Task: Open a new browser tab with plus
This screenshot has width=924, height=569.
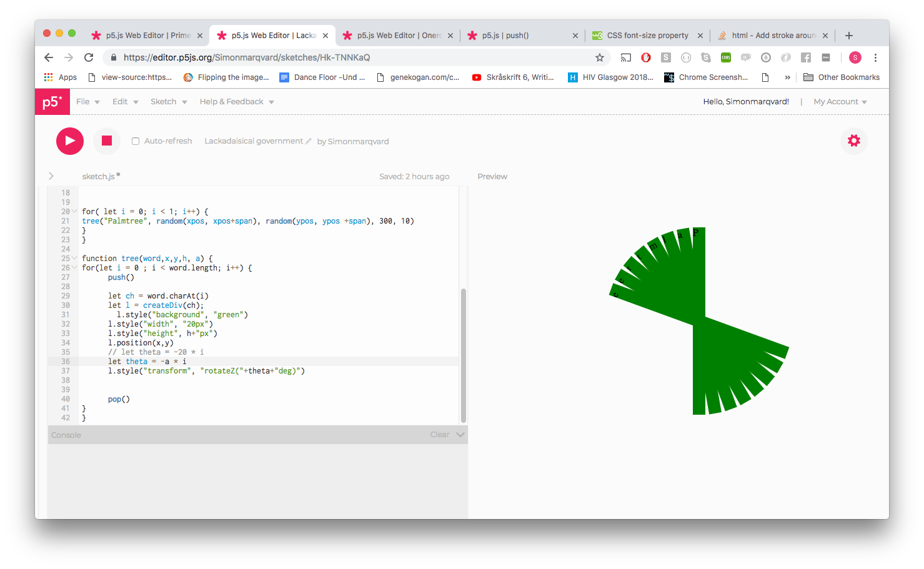Action: pyautogui.click(x=849, y=36)
